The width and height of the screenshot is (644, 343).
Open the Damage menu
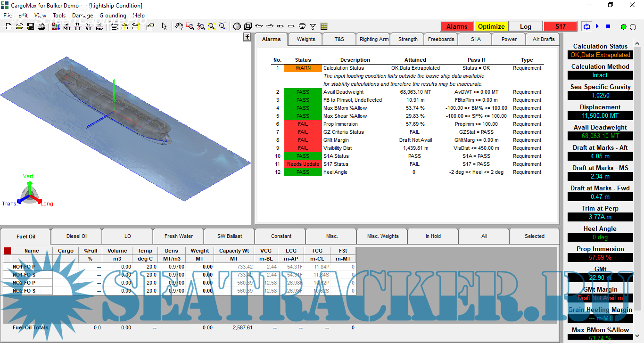tap(83, 15)
